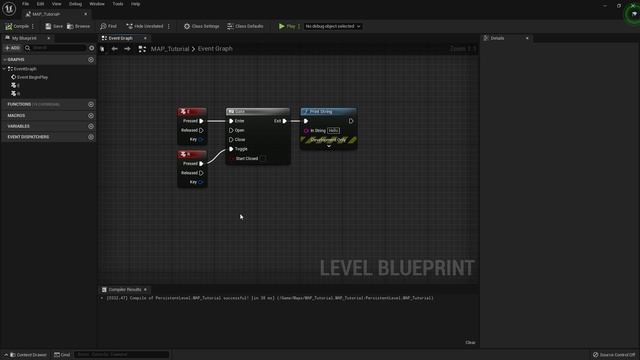Click the Unreal Engine logo icon

click(9, 9)
